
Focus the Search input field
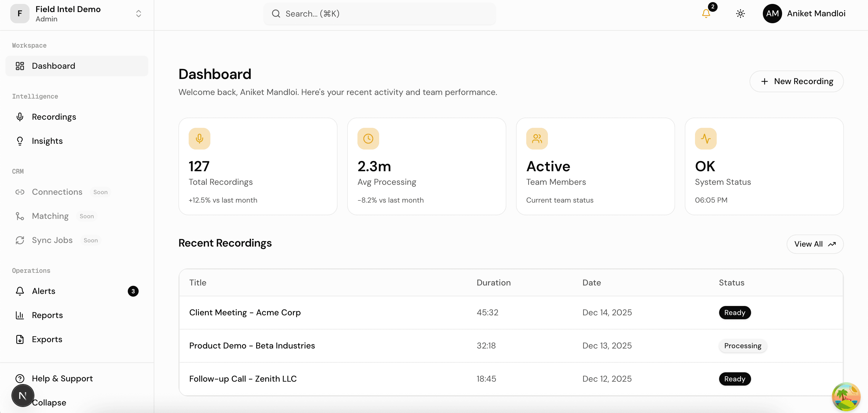[379, 14]
